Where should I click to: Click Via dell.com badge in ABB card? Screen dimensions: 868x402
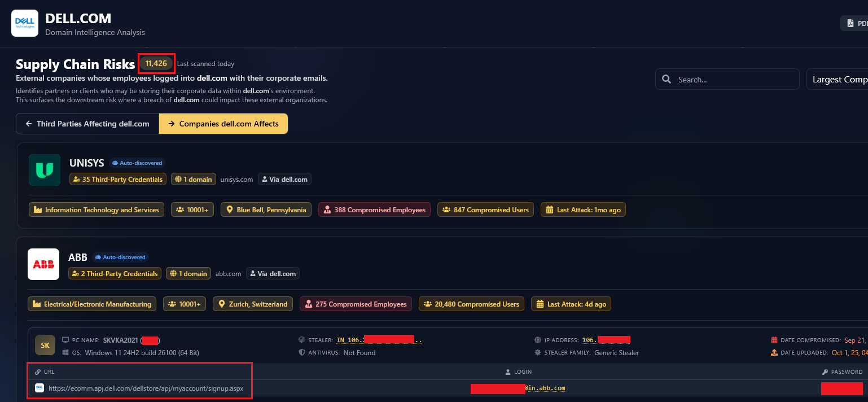(x=273, y=274)
